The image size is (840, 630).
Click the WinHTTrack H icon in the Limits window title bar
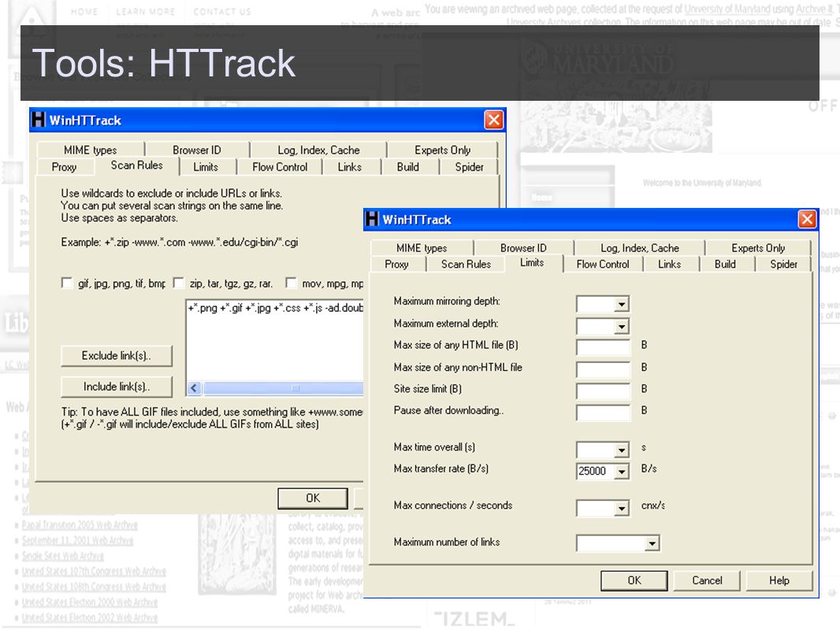pos(371,219)
